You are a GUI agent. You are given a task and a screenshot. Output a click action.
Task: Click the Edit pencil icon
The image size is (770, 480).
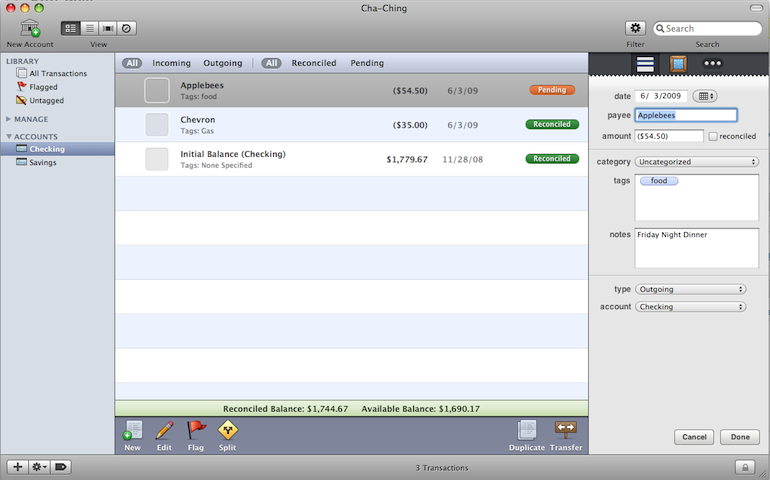[164, 430]
